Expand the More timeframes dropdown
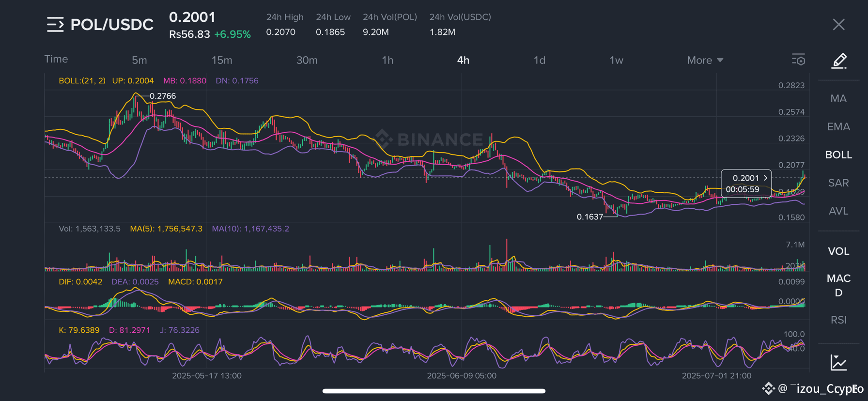The width and height of the screenshot is (868, 401). 705,60
